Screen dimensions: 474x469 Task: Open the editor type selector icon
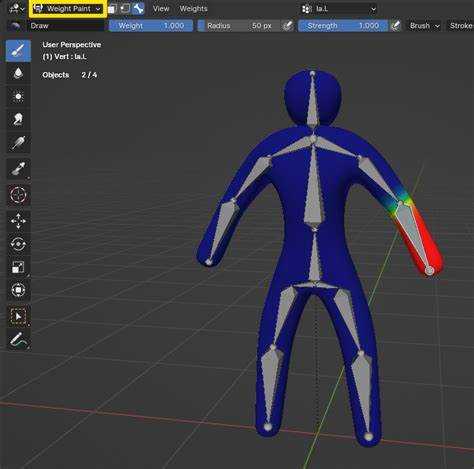[16, 8]
